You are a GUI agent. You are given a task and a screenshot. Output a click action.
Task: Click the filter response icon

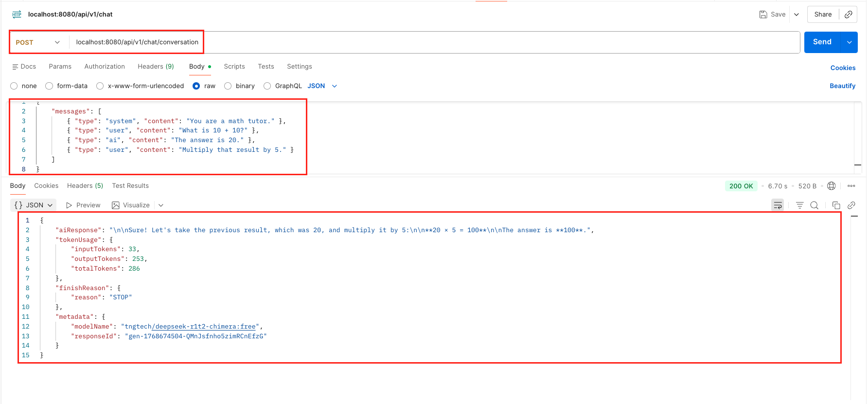pyautogui.click(x=799, y=205)
